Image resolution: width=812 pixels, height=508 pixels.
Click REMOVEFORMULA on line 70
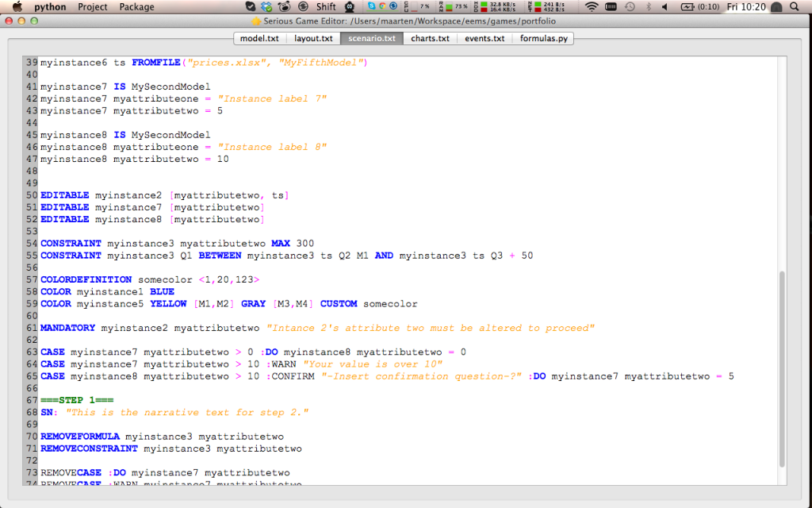click(80, 437)
